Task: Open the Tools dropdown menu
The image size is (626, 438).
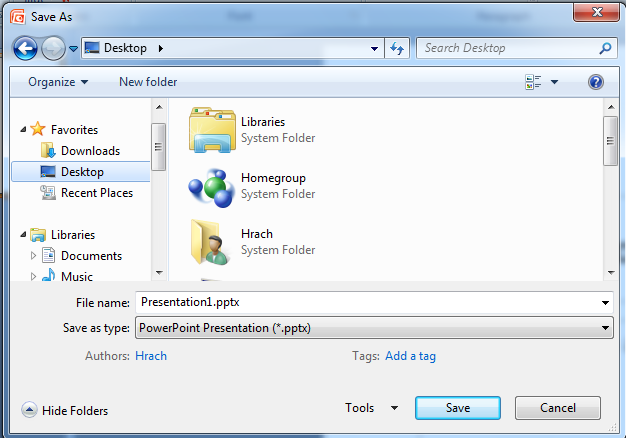Action: click(371, 408)
